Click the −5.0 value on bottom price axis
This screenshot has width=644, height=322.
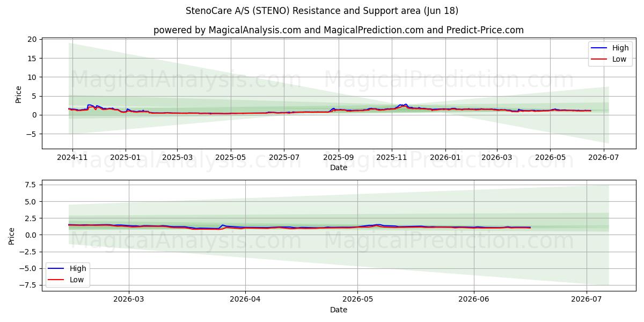pos(27,268)
